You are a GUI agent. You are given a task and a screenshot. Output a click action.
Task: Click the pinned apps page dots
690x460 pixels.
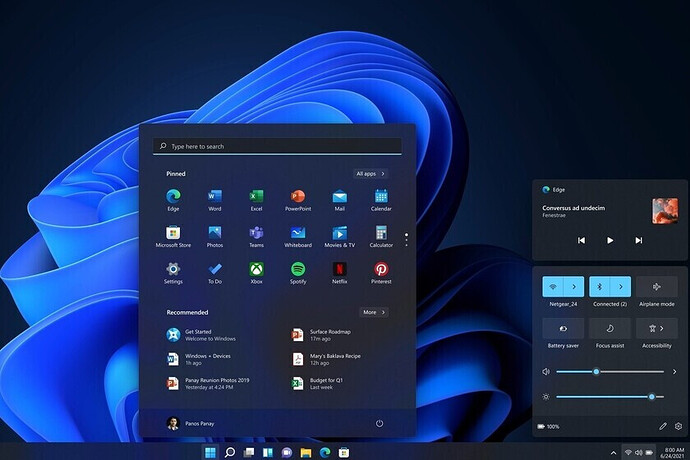pyautogui.click(x=406, y=239)
